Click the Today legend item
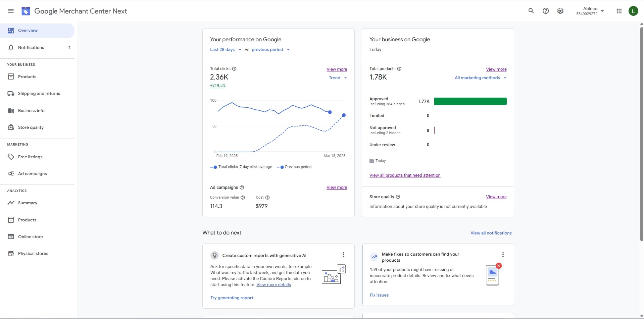The image size is (644, 319). 378,161
